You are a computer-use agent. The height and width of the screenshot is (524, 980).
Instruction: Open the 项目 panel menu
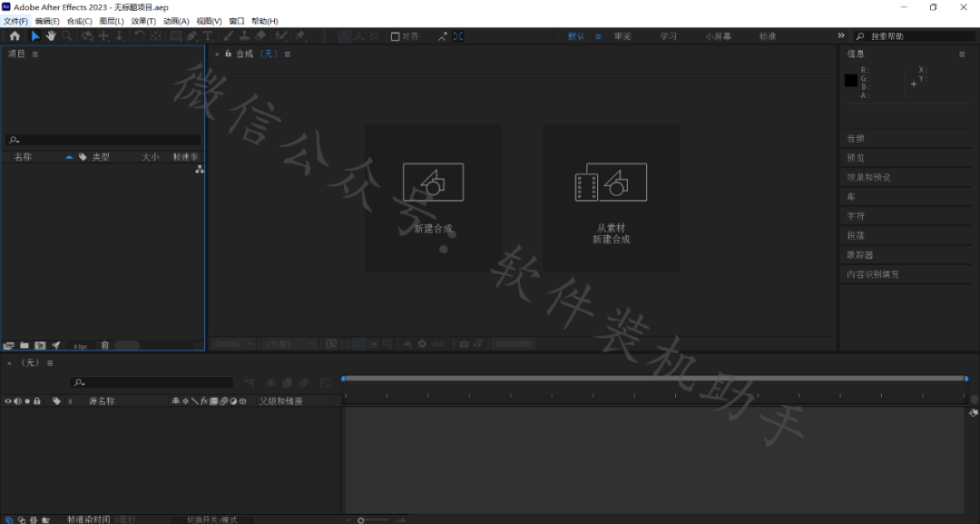[35, 54]
